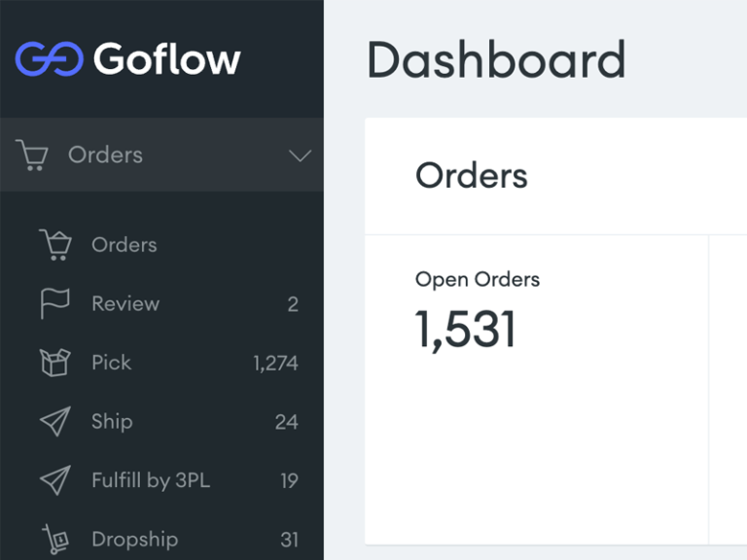Click the Orders basket icon in submenu
The height and width of the screenshot is (560, 747).
[54, 245]
